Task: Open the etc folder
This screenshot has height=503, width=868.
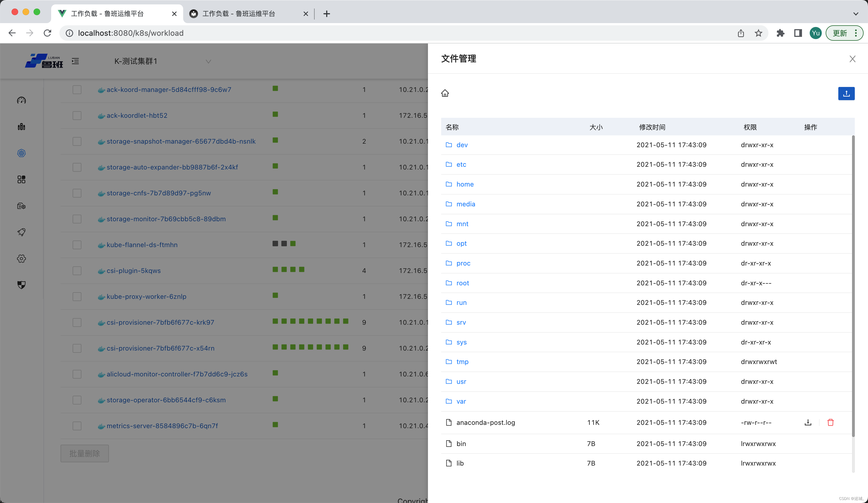Action: tap(461, 164)
